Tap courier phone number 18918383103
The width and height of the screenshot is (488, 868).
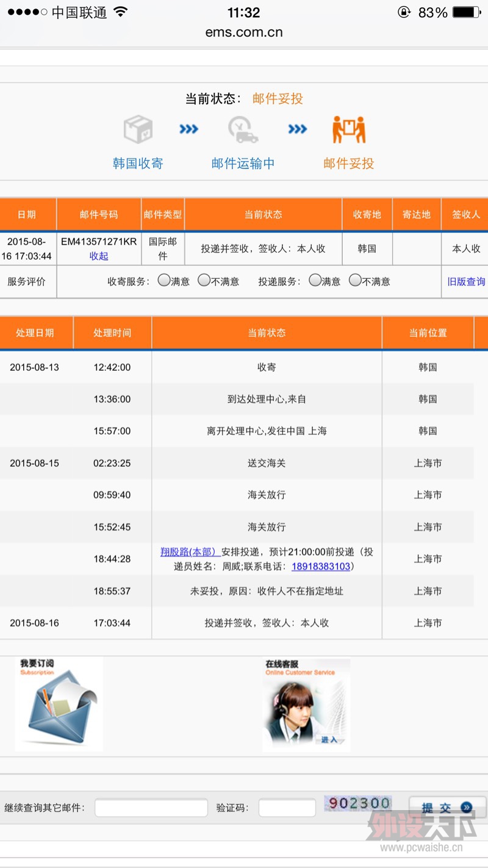click(x=321, y=566)
